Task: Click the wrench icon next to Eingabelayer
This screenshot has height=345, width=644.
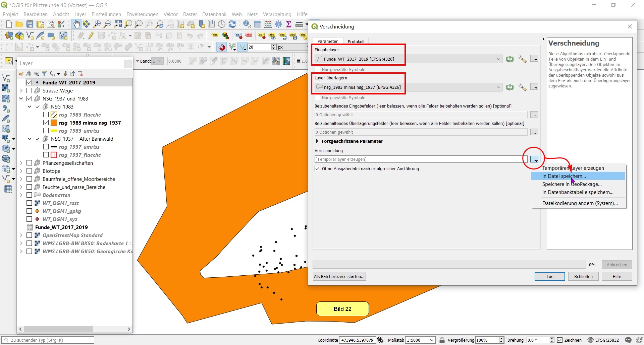Action: pos(522,59)
